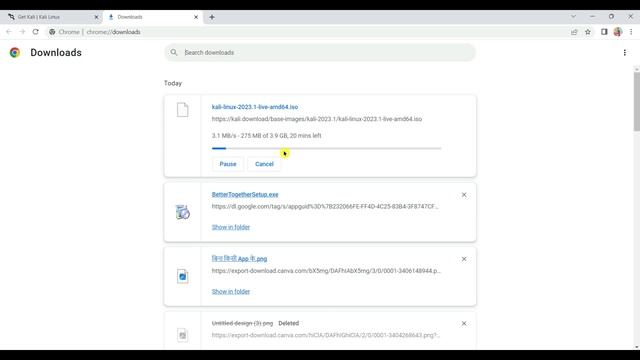Bookmark this page with star icon
Viewport: 640px width, 360px height.
pyautogui.click(x=588, y=32)
